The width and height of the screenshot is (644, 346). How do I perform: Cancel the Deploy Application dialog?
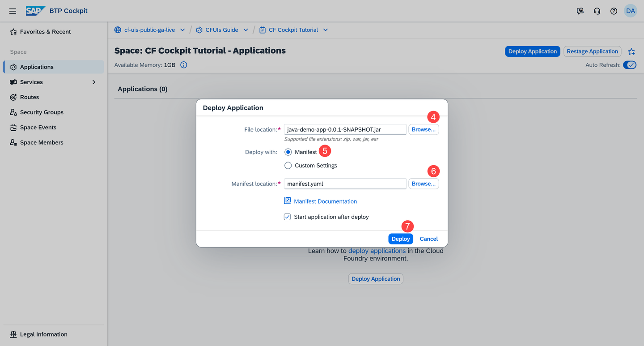(428, 239)
